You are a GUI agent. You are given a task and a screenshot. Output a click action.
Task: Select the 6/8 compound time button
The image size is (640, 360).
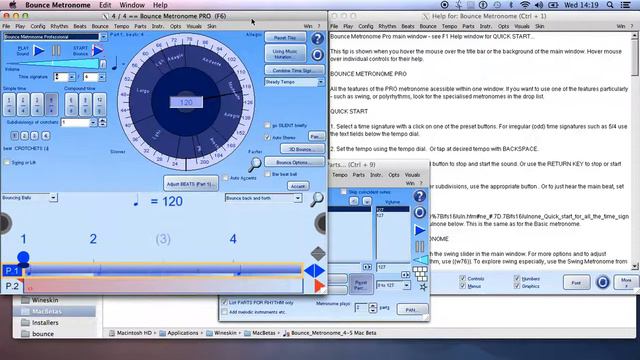click(x=71, y=104)
